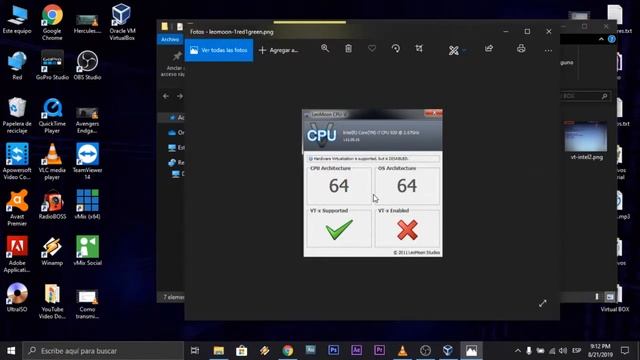Click ESP language indicator in tray
The height and width of the screenshot is (360, 640).
click(576, 351)
